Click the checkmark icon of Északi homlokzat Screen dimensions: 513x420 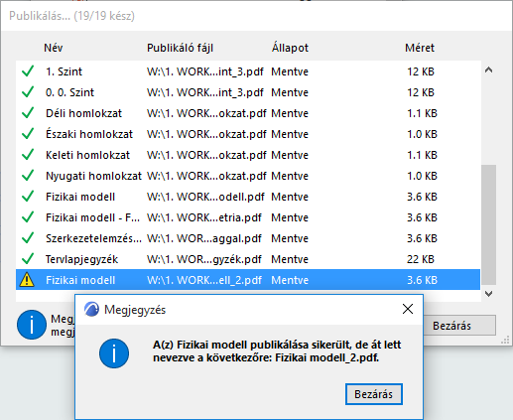click(x=28, y=134)
